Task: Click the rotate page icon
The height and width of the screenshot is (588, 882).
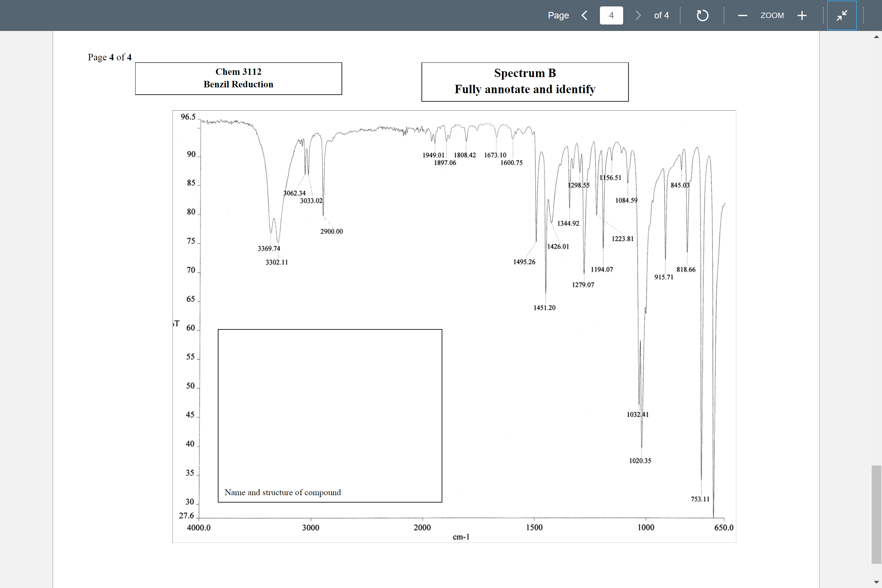Action: [x=703, y=15]
